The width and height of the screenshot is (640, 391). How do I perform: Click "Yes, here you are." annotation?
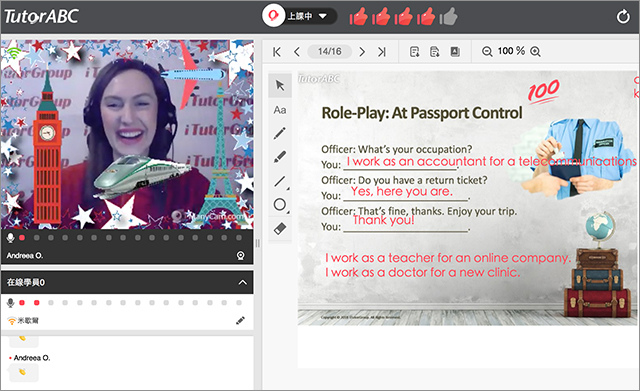point(402,191)
